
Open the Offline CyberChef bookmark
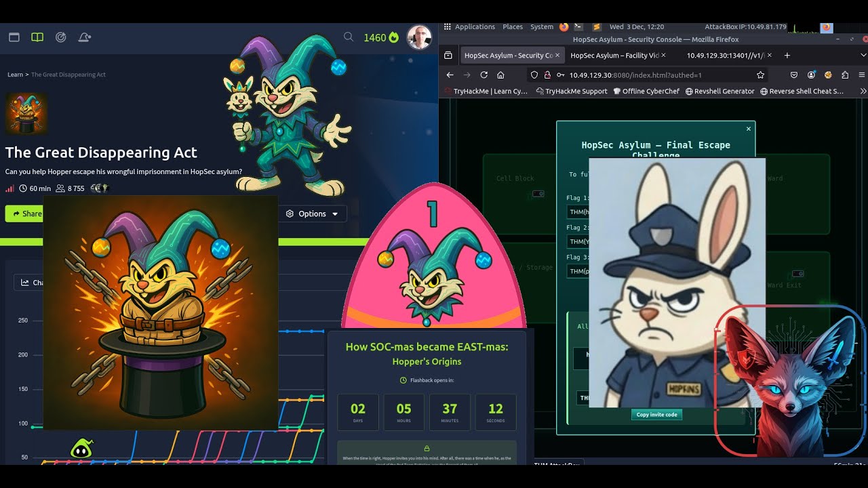tap(646, 91)
